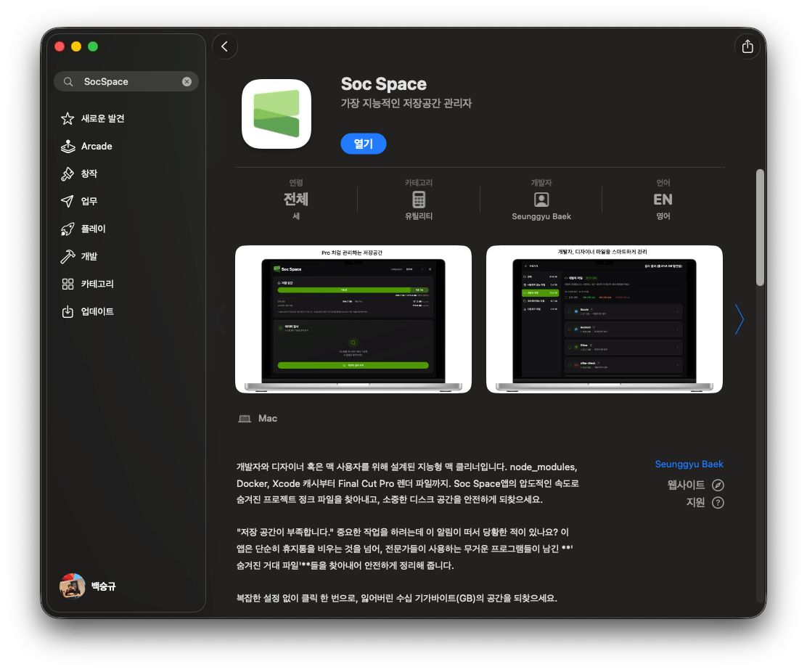The image size is (807, 672).
Task: Open the Soc Space app icon
Action: (x=276, y=114)
